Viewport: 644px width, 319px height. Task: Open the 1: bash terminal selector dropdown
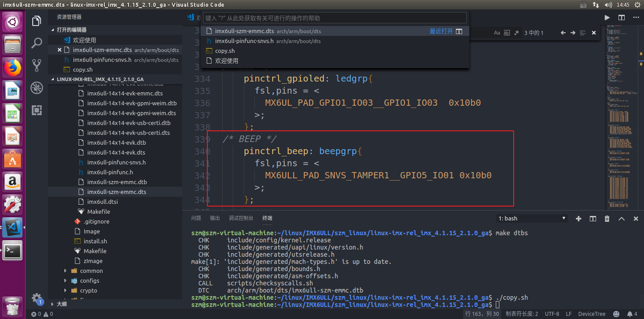pos(532,219)
